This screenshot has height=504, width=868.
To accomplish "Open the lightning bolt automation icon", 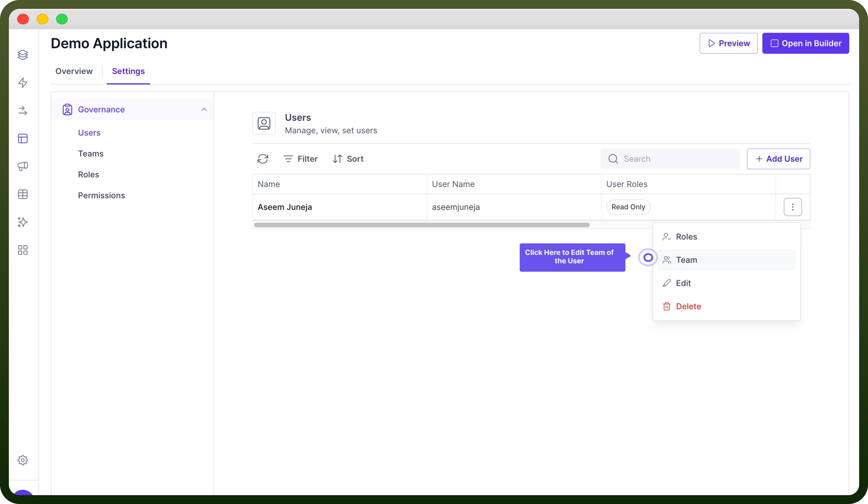I will pyautogui.click(x=23, y=83).
